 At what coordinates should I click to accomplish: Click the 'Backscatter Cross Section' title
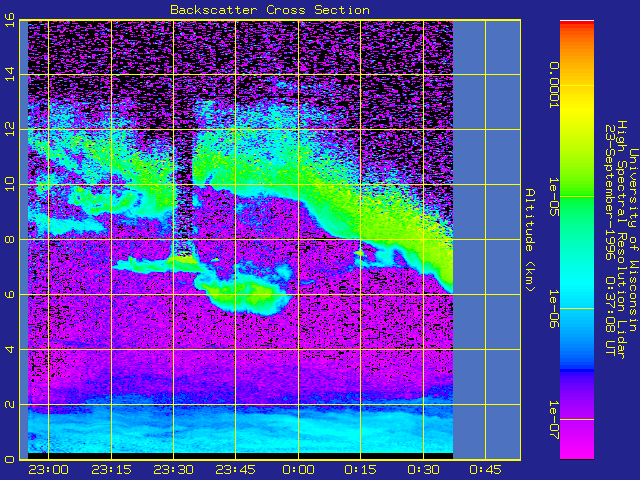coord(270,10)
